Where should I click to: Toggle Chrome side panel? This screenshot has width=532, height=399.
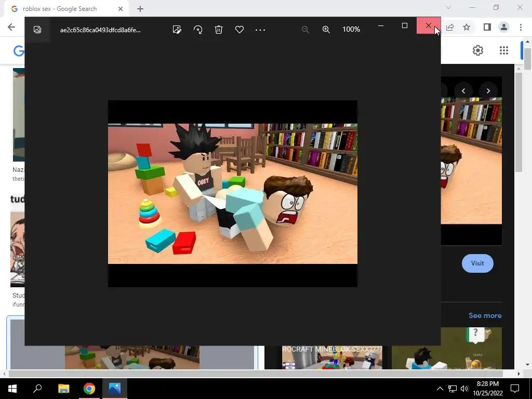(487, 27)
